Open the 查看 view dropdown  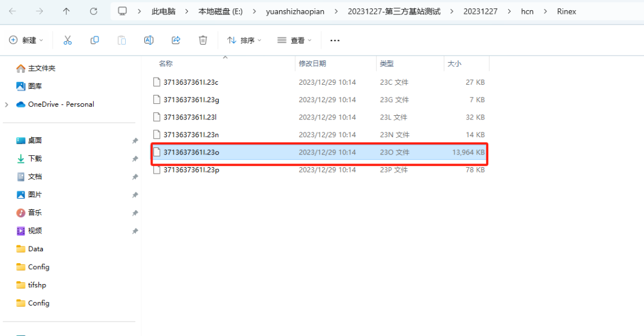295,40
